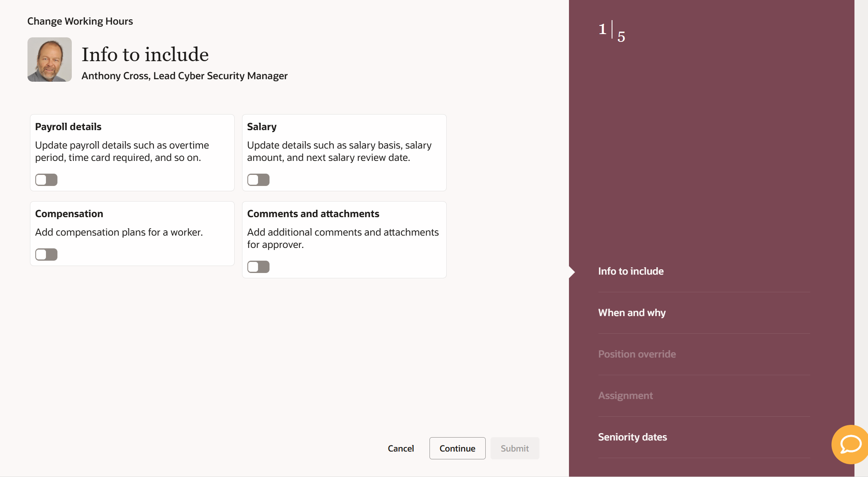Image resolution: width=868 pixels, height=477 pixels.
Task: Click the Comments and attachments card heading
Action: tap(313, 214)
